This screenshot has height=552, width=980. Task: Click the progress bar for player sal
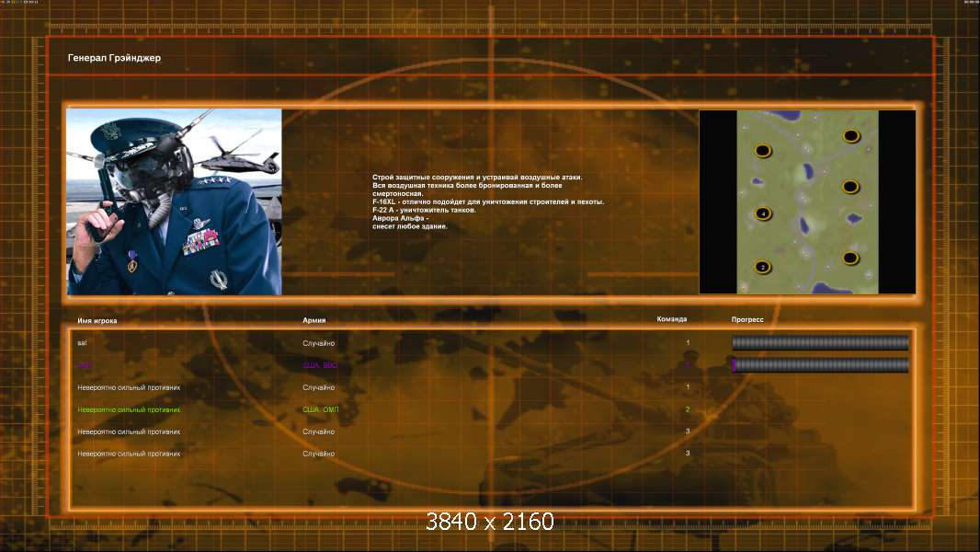pos(820,342)
